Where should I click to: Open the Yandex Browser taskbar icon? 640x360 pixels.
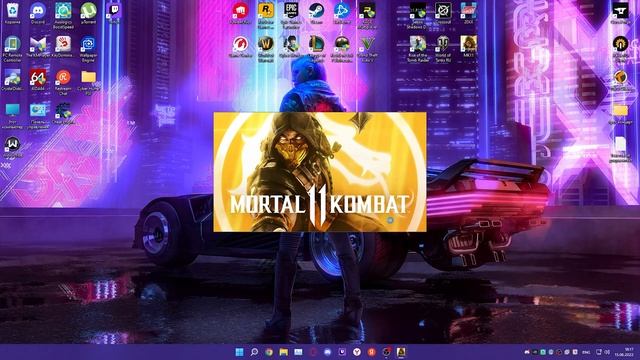click(x=357, y=352)
